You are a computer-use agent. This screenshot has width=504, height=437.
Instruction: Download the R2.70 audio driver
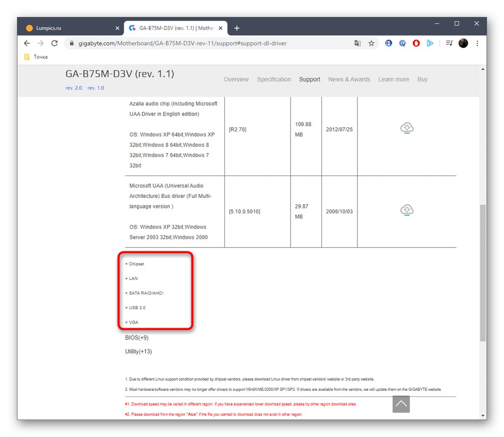407,128
